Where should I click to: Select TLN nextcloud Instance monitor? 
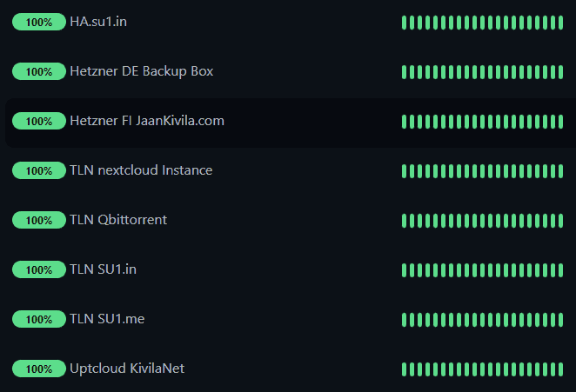[x=141, y=170]
